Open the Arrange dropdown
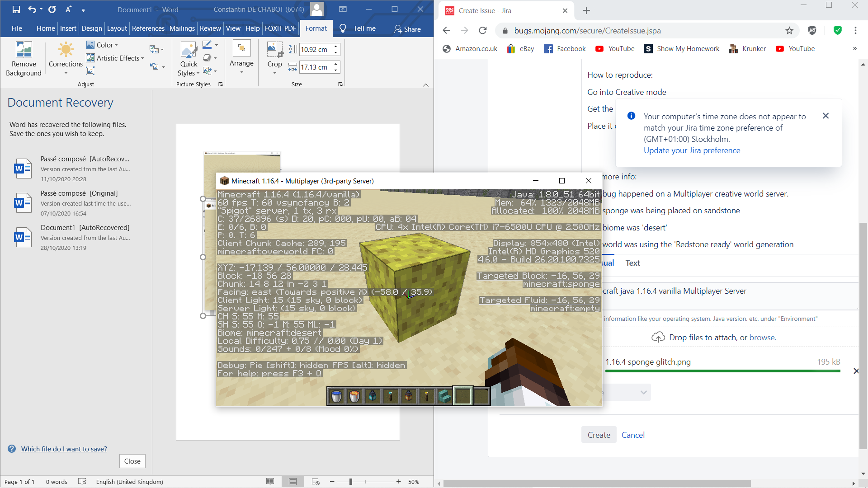The image size is (868, 488). pos(241,59)
